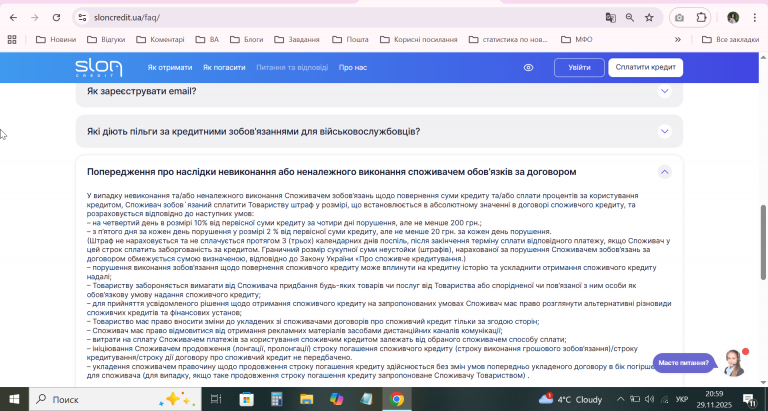Viewport: 768px width, 411px height.
Task: Switch УКР keyboard language
Action: [x=681, y=399]
